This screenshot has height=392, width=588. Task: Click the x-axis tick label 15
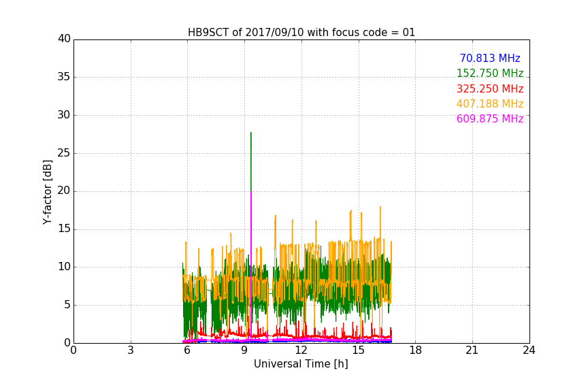coord(358,350)
